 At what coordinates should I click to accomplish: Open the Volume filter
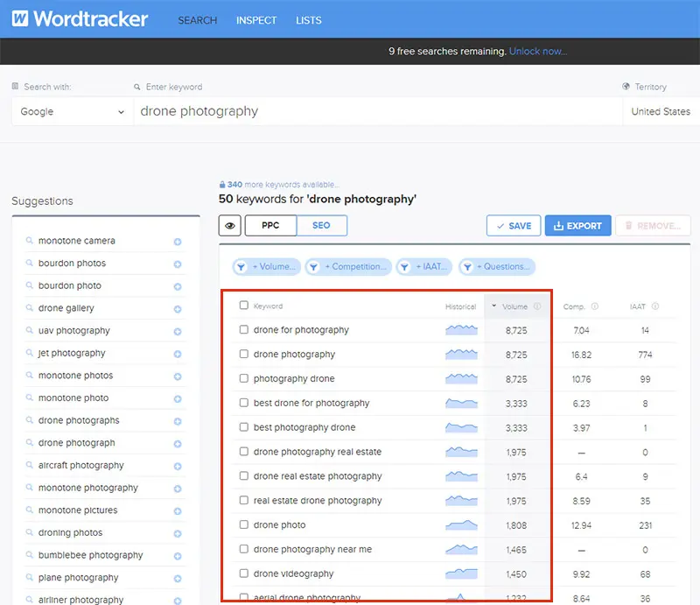coord(267,267)
